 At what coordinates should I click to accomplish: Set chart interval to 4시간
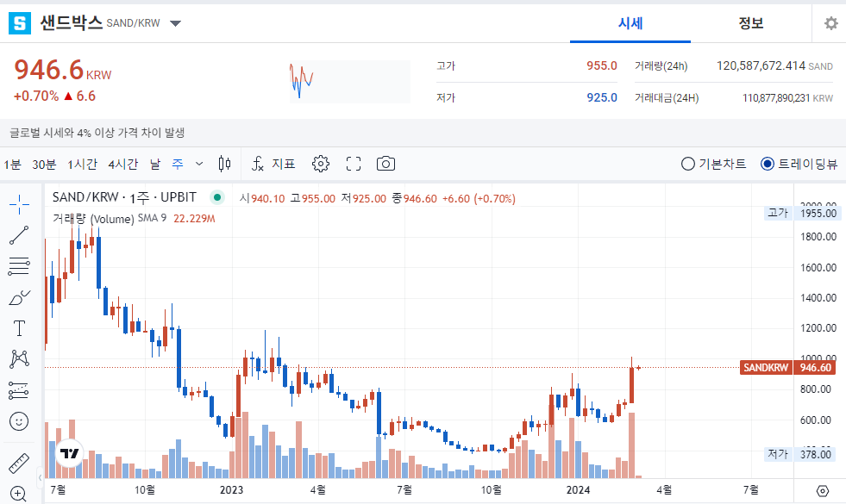(x=123, y=164)
